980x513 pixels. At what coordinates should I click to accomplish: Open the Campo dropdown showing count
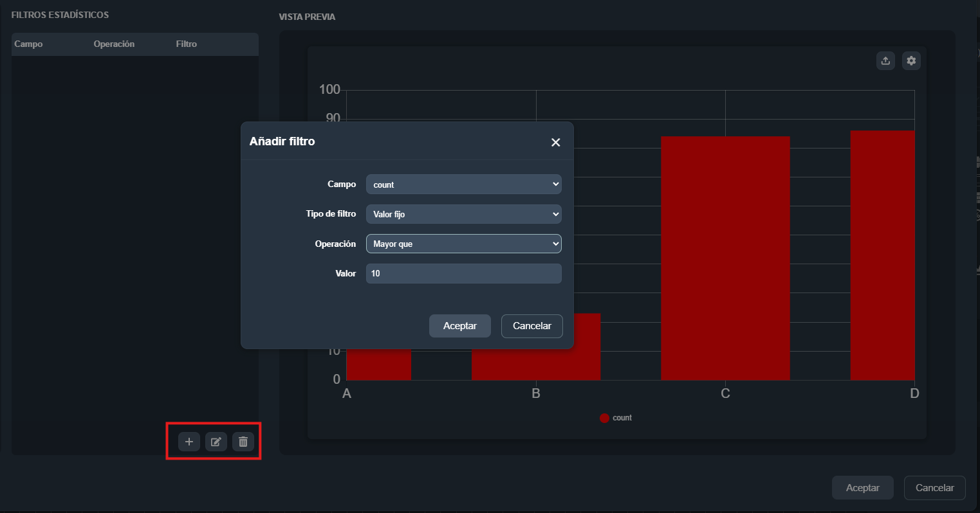point(463,184)
